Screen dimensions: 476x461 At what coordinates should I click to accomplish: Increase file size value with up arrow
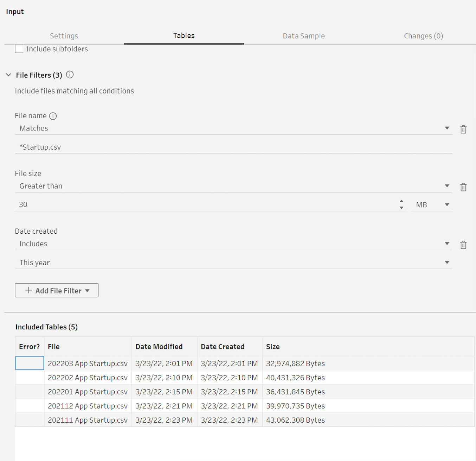[401, 201]
